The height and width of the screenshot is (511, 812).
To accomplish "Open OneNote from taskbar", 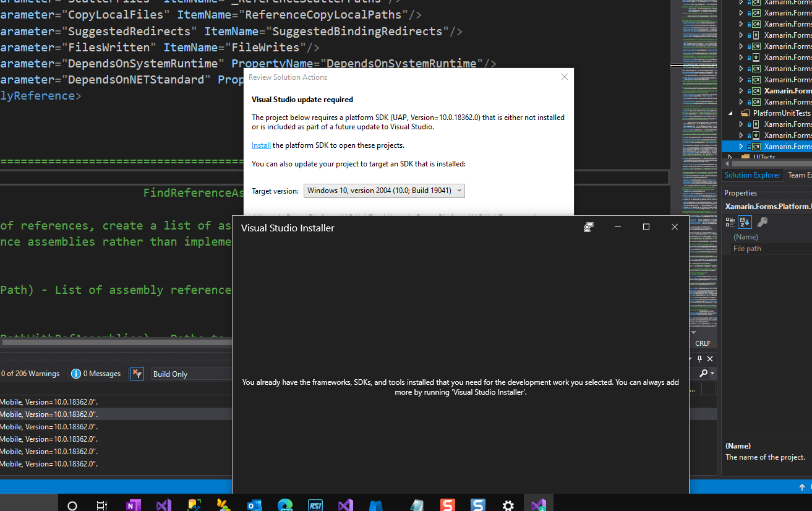I will coord(133,505).
